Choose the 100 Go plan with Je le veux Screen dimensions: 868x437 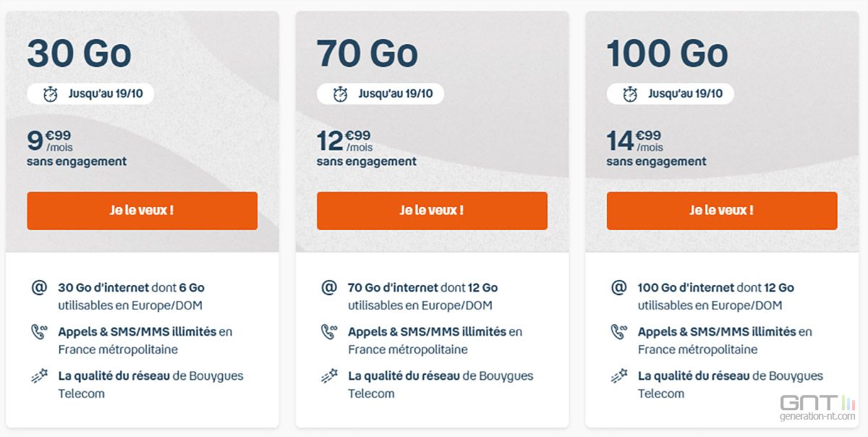tap(722, 211)
